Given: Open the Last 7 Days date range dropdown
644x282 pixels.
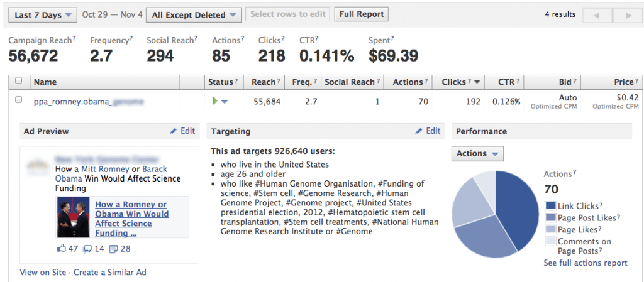Looking at the screenshot, I should (43, 15).
